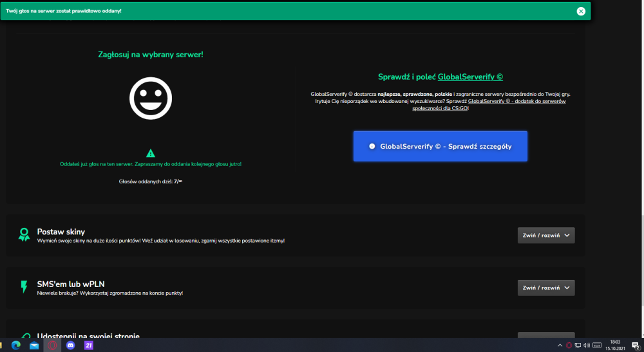
Task: Click 'Wymień swoje skiny na duże ilości punktów' description
Action: 161,241
